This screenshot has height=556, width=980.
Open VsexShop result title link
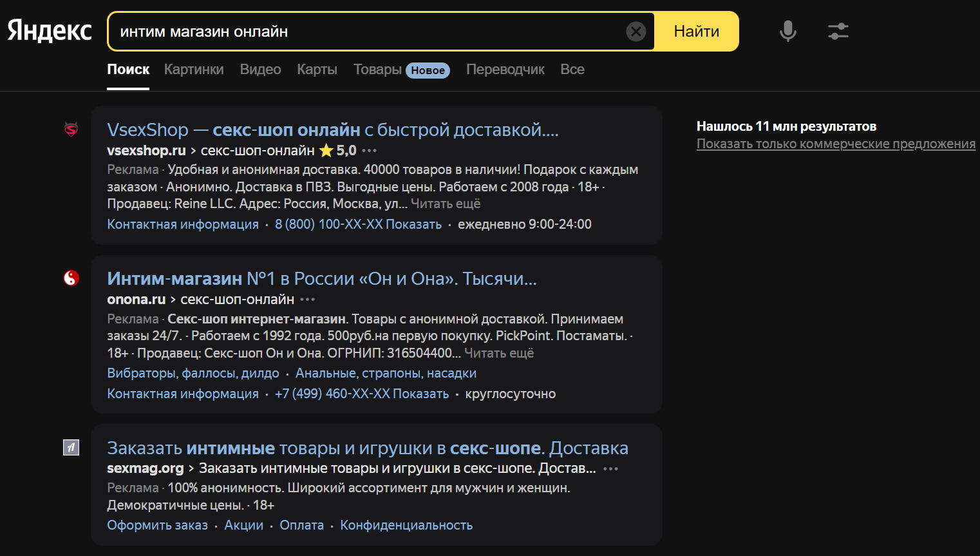333,129
